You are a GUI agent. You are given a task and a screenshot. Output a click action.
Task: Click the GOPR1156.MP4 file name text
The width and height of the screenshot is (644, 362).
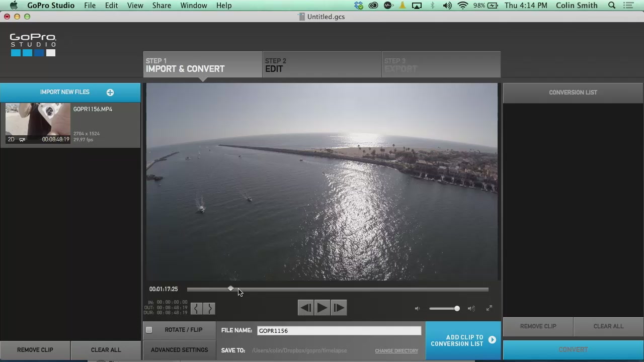pos(93,109)
